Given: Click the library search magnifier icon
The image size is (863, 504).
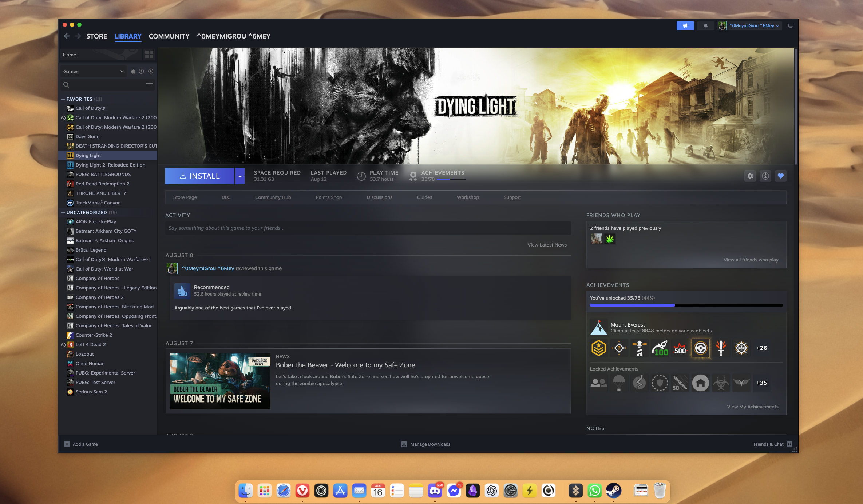Looking at the screenshot, I should 66,85.
